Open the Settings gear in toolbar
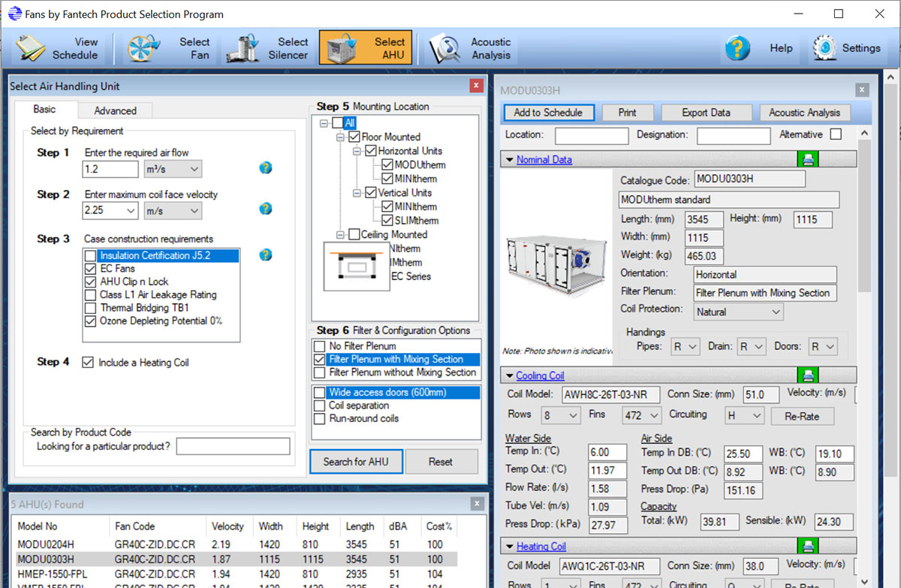901x588 pixels. tap(846, 48)
